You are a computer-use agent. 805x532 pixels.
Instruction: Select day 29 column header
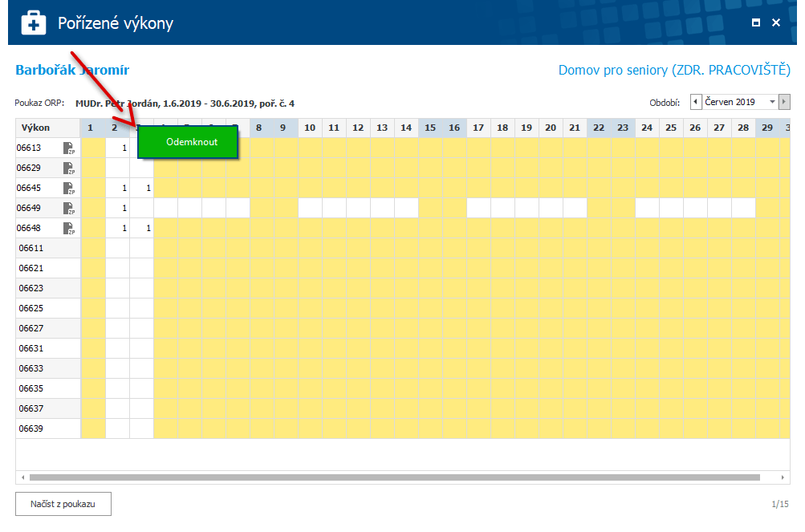767,128
